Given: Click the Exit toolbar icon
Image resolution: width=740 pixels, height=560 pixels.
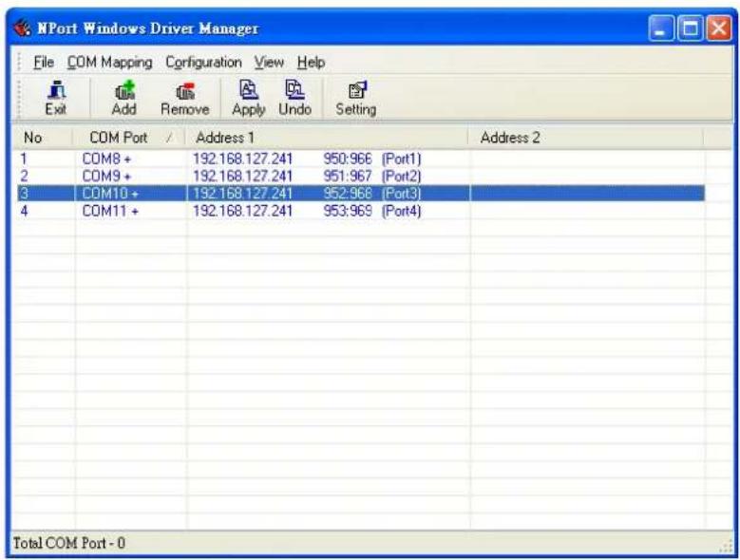Looking at the screenshot, I should (x=56, y=99).
